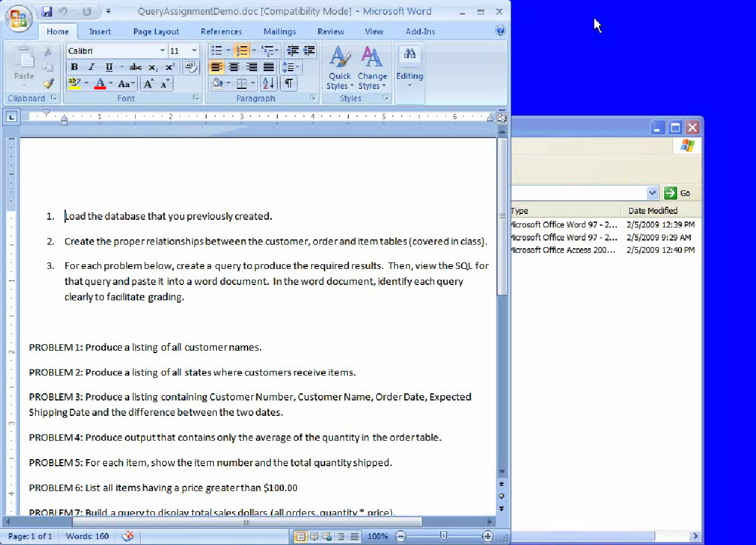Sort paragraphs with the A-Z sort icon
This screenshot has height=545, width=756.
click(268, 84)
